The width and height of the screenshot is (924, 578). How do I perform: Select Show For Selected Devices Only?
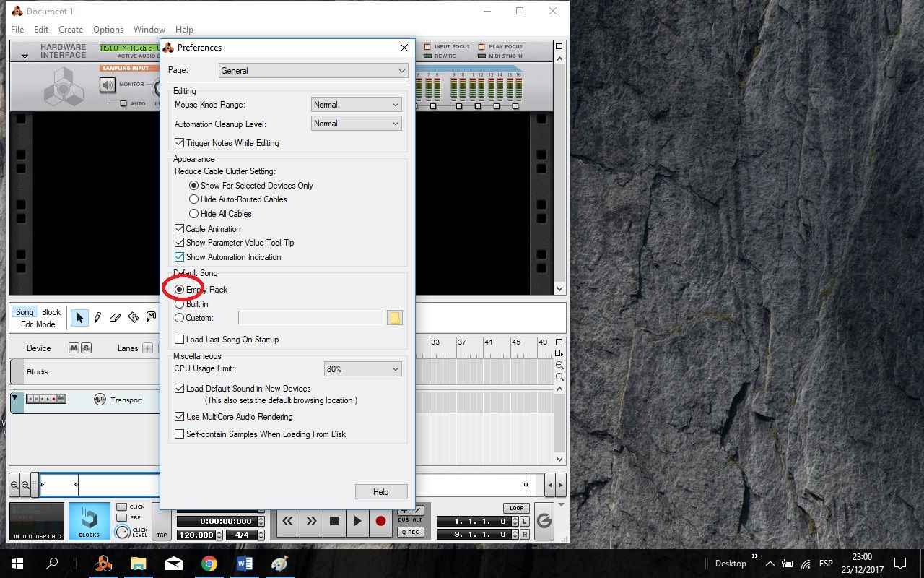[x=193, y=186]
